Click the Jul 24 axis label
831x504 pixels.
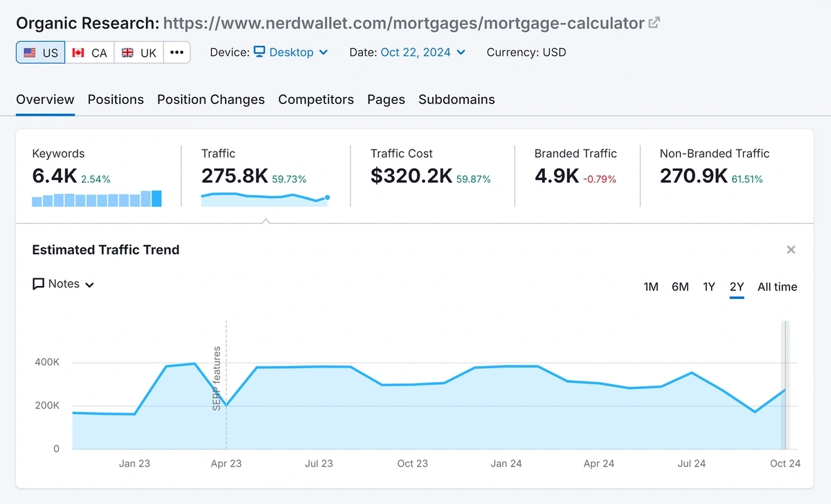[692, 464]
